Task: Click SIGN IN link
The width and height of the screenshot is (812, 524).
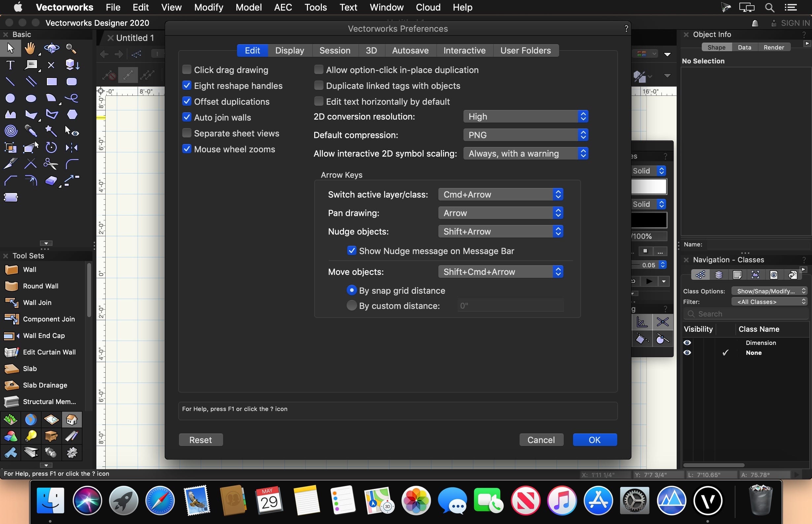Action: (x=795, y=23)
